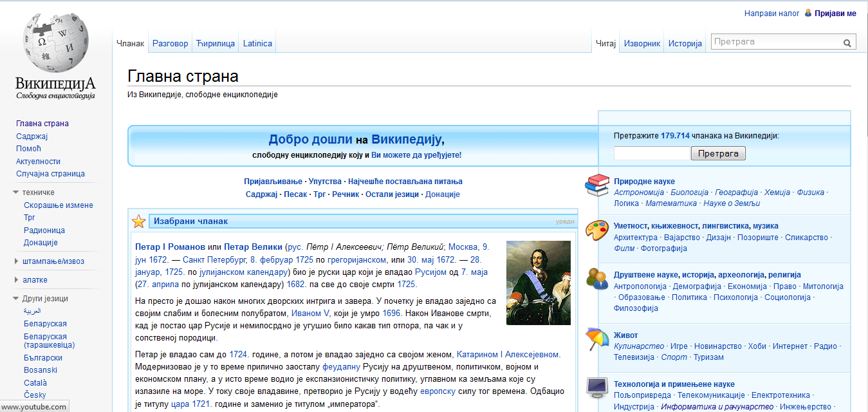Image resolution: width=868 pixels, height=412 pixels.
Task: Open Главна страна in sidebar
Action: [x=42, y=124]
